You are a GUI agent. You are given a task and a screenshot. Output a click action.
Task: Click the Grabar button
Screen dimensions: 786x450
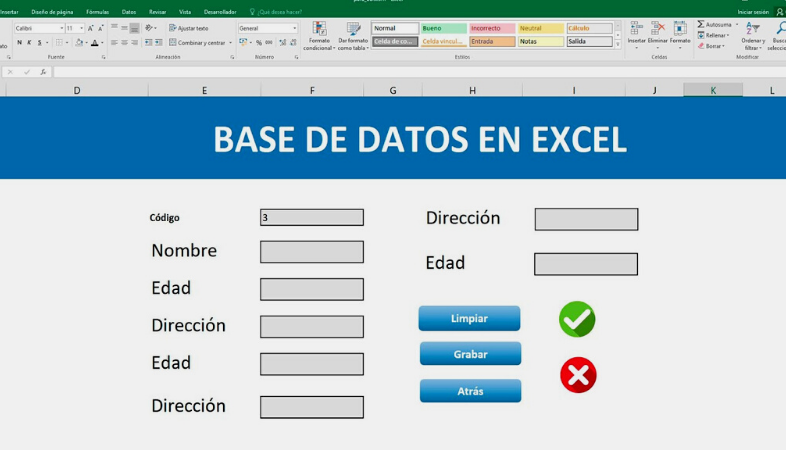(470, 354)
